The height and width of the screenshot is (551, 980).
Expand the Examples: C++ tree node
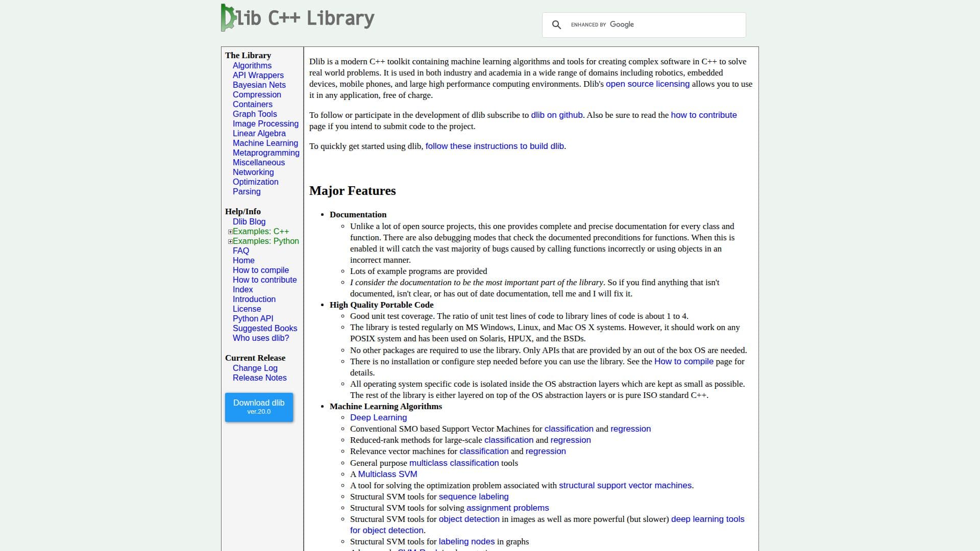(x=230, y=232)
